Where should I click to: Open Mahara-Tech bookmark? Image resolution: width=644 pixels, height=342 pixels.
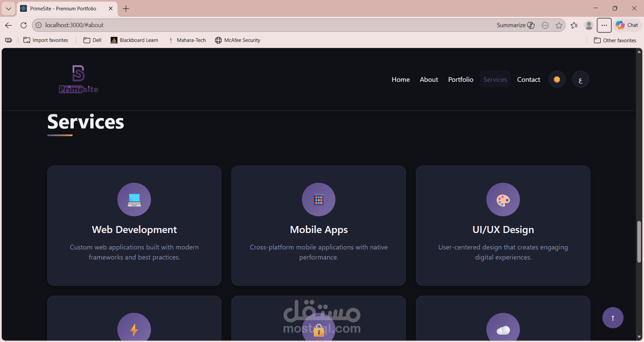point(187,40)
